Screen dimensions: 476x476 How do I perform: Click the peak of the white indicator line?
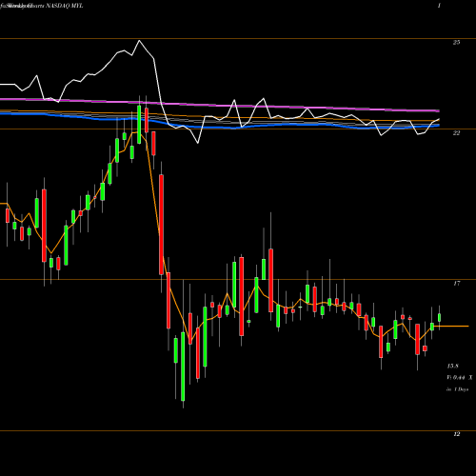pyautogui.click(x=139, y=40)
